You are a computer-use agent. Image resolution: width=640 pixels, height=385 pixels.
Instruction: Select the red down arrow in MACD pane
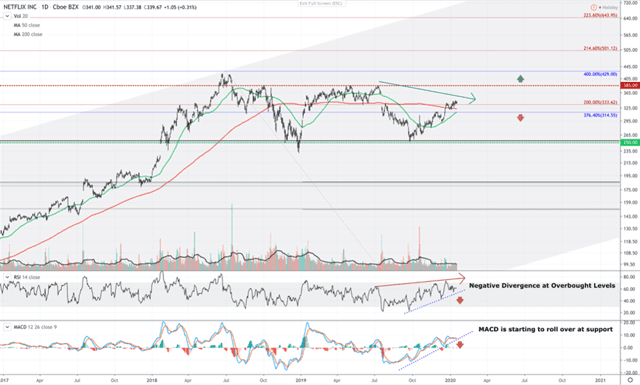coord(460,345)
